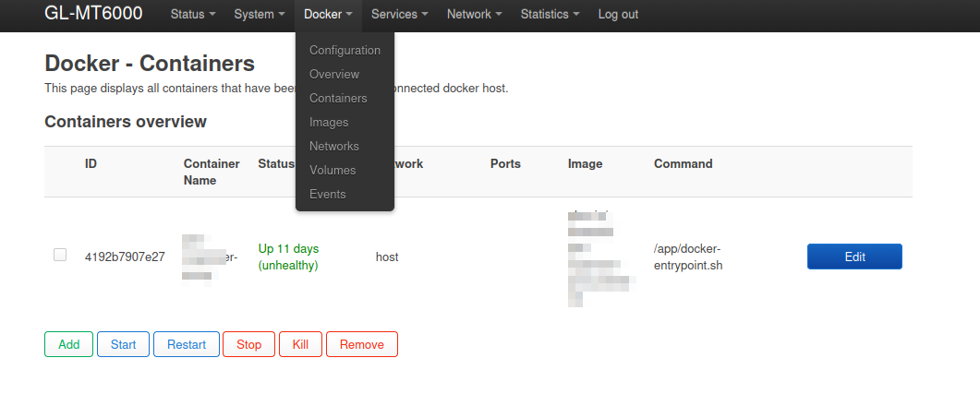Open the System dropdown menu
Screen dimensions: 980x394
260,15
